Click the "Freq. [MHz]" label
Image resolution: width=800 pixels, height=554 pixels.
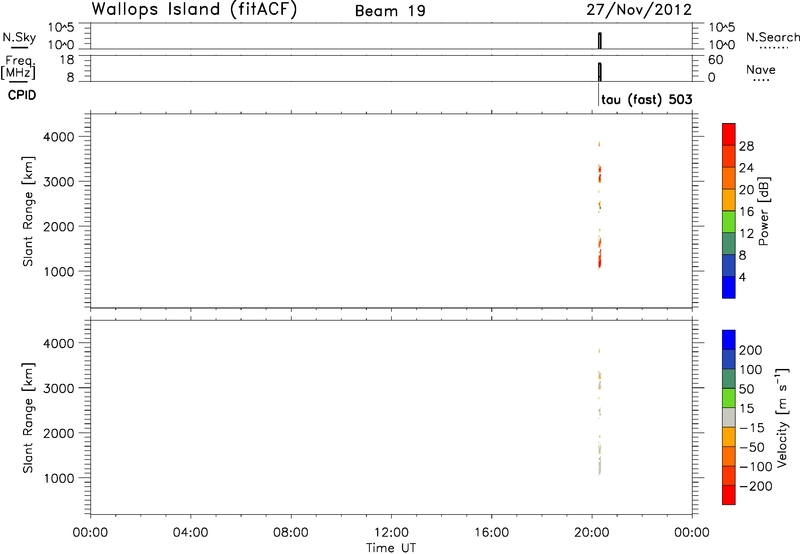(18, 68)
